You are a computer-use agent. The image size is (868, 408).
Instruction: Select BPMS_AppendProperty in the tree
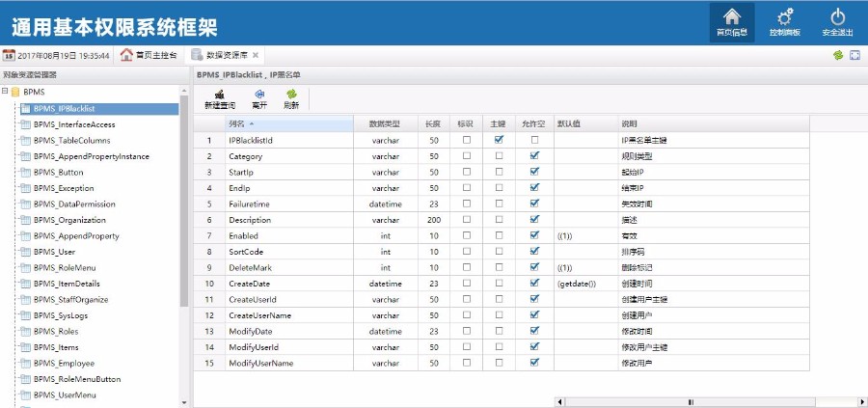[76, 236]
